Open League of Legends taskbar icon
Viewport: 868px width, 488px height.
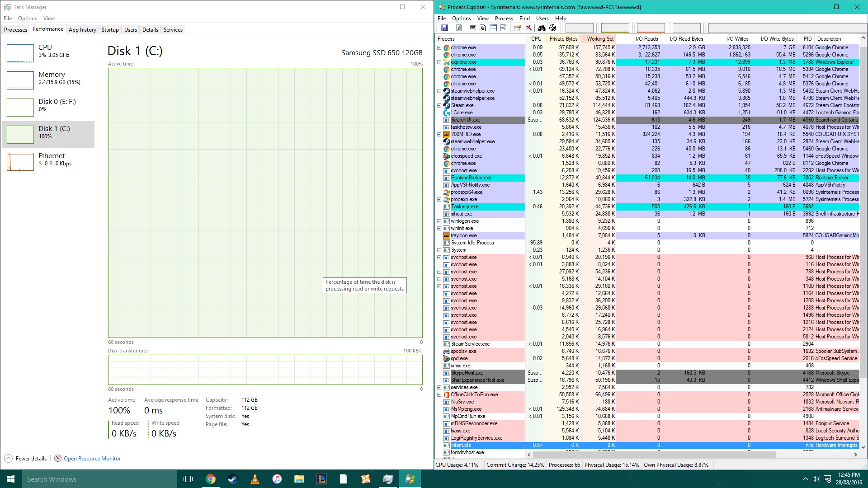tap(321, 479)
